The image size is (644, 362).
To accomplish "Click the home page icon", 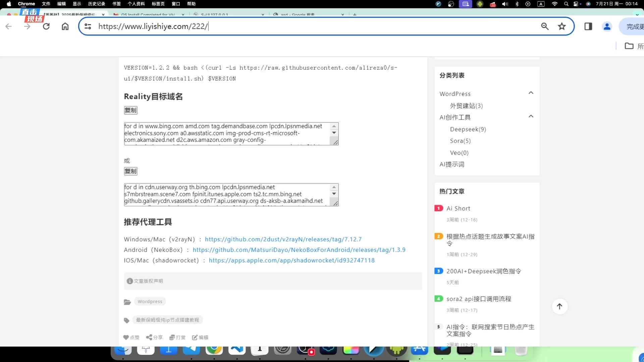I will [65, 26].
